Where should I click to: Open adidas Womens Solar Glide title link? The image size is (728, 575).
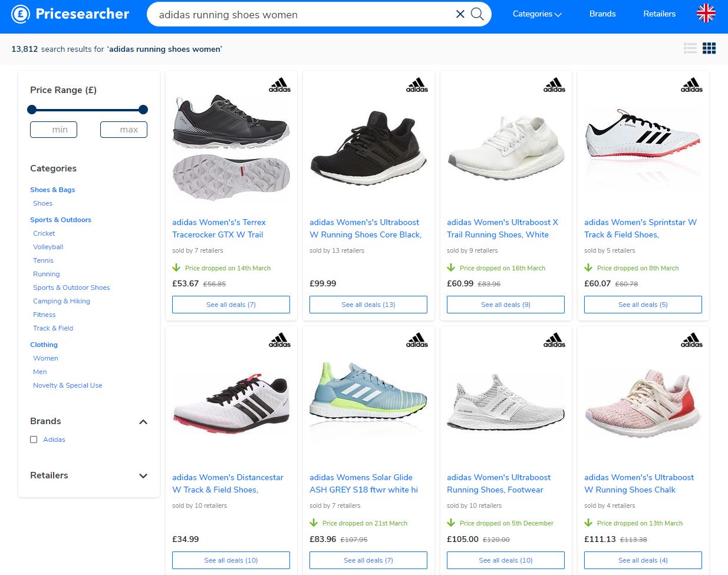pos(364,484)
